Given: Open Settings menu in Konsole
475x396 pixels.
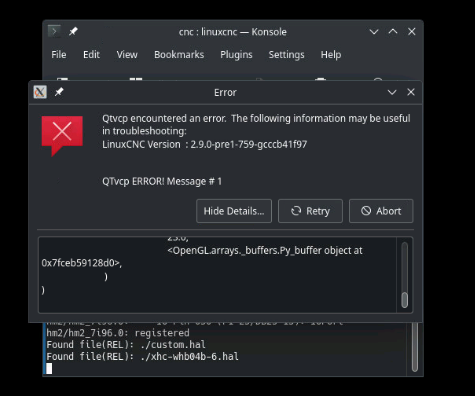Looking at the screenshot, I should click(x=286, y=55).
